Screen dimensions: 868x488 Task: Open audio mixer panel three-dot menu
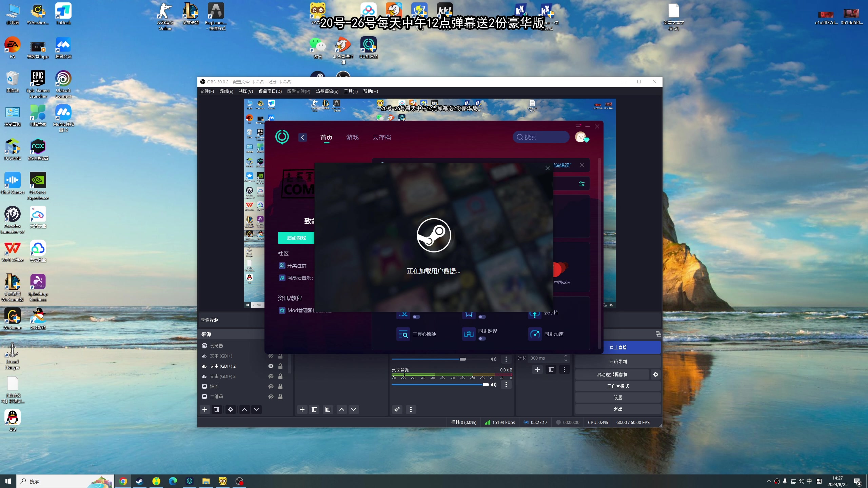pos(411,409)
